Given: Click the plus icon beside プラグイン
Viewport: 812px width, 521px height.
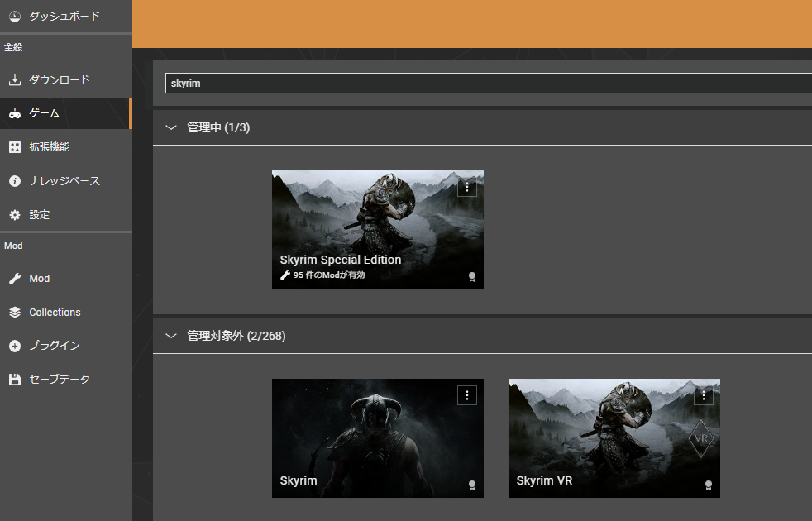Looking at the screenshot, I should 15,346.
